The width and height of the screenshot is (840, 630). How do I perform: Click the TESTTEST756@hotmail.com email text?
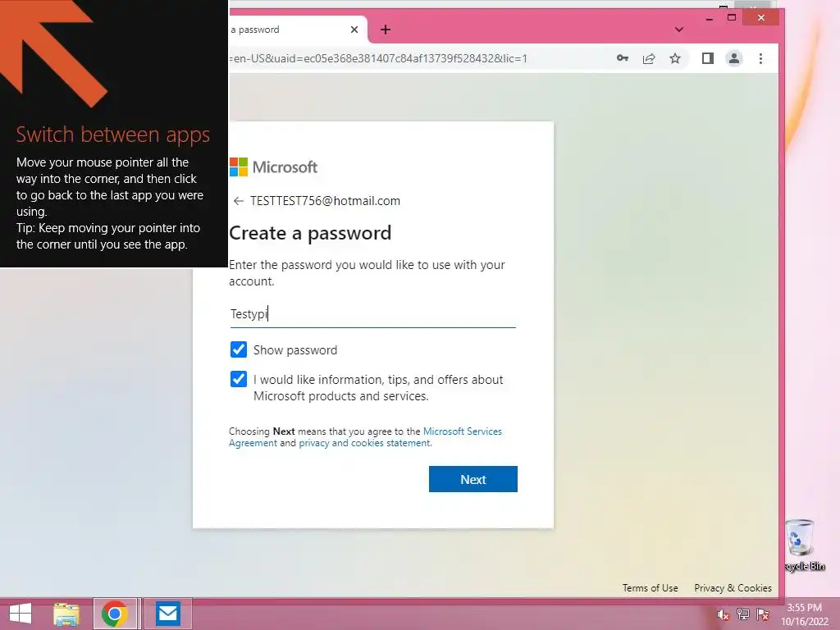pyautogui.click(x=325, y=201)
